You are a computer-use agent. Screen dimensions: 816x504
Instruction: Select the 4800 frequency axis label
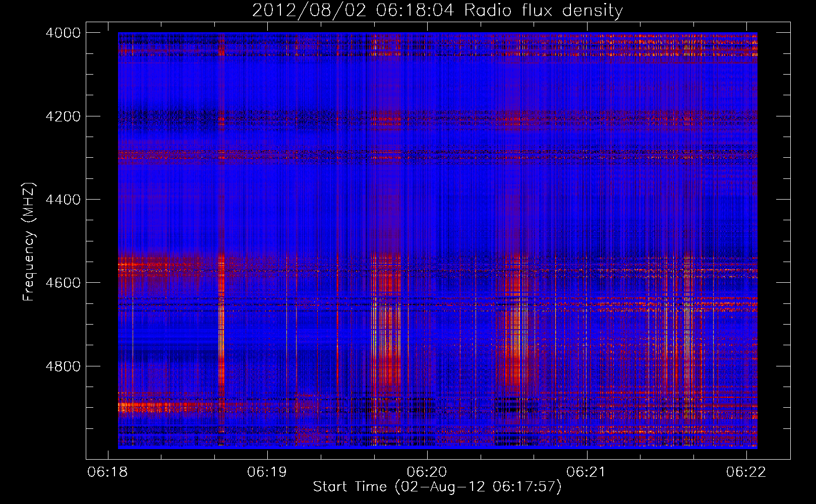[x=63, y=366]
